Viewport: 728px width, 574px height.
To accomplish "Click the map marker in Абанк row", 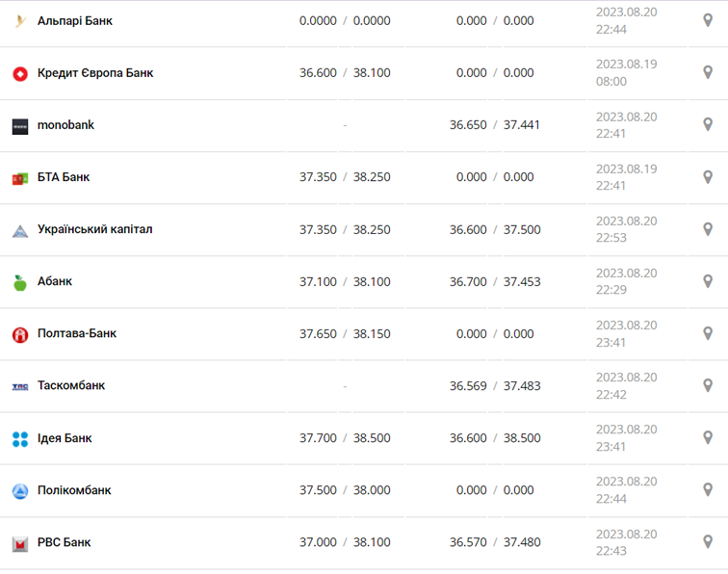I will [x=708, y=281].
